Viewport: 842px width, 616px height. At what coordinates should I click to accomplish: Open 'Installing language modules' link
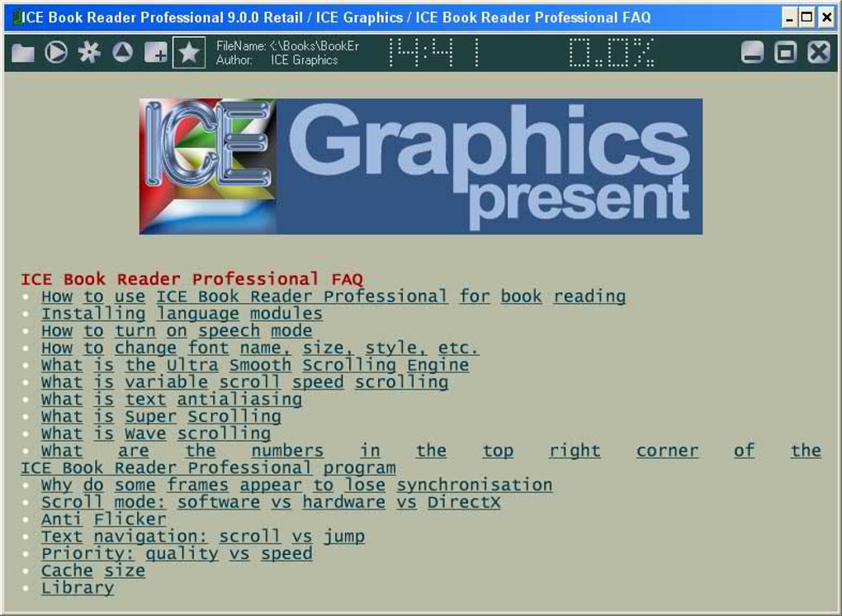[x=182, y=314]
